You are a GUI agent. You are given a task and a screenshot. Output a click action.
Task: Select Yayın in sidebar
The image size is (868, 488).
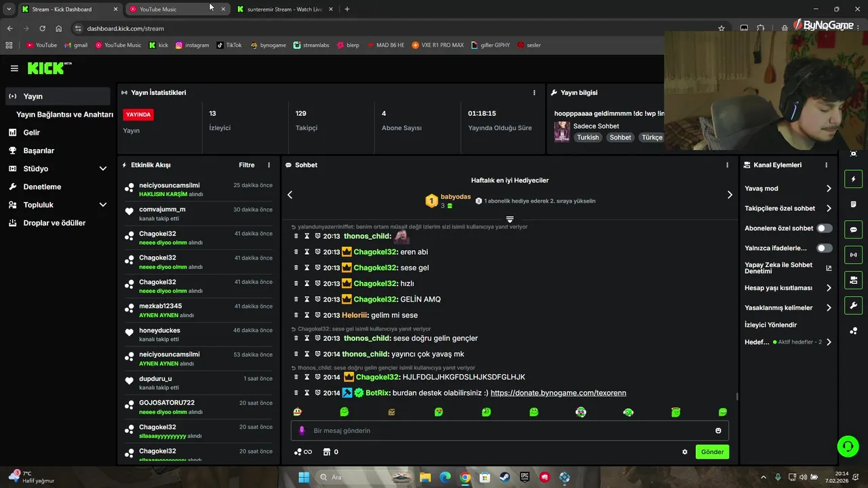[58, 96]
